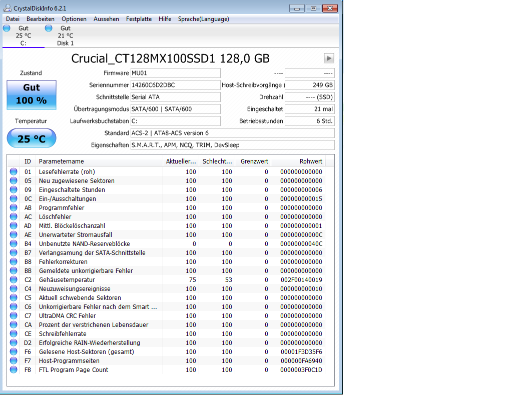
Task: Select 'Unkorrigierbare Fehler nach dem Smart ...' text
Action: pos(98,307)
